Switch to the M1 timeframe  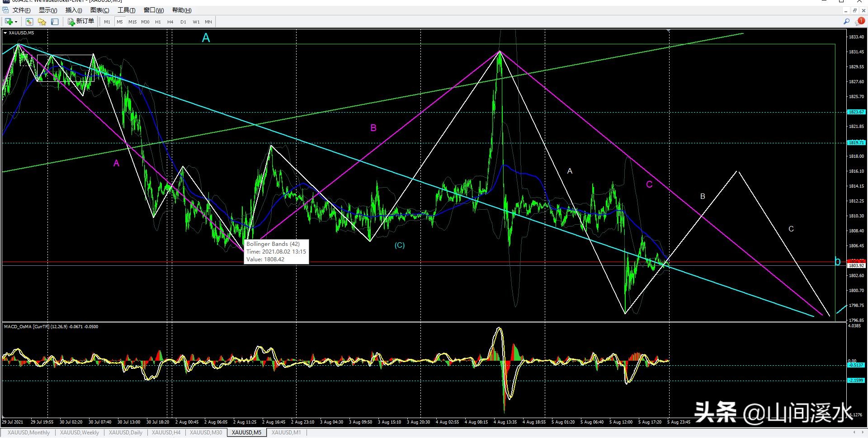(107, 22)
